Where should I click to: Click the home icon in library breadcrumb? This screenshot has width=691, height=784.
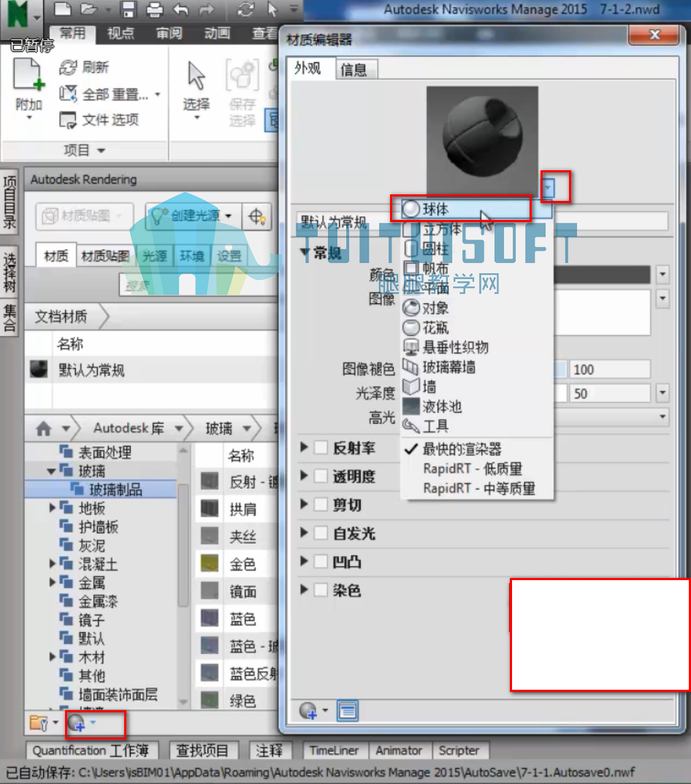coord(44,428)
